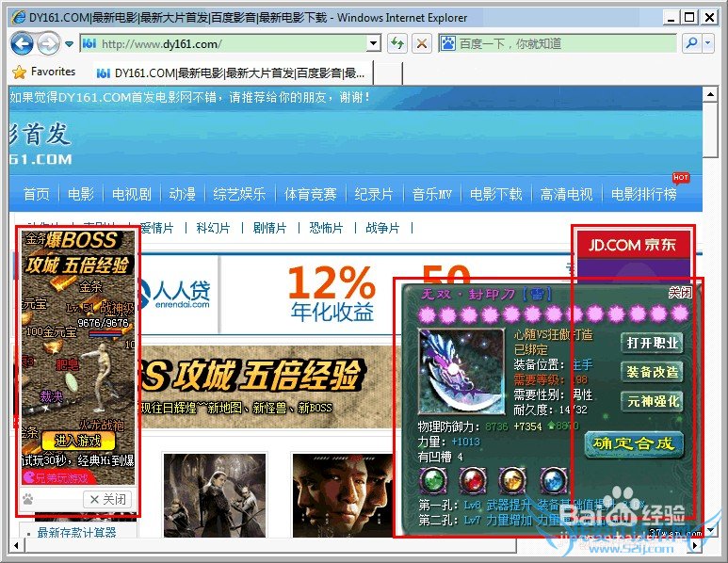The height and width of the screenshot is (563, 728).
Task: Open a new blank tab
Action: [x=388, y=73]
